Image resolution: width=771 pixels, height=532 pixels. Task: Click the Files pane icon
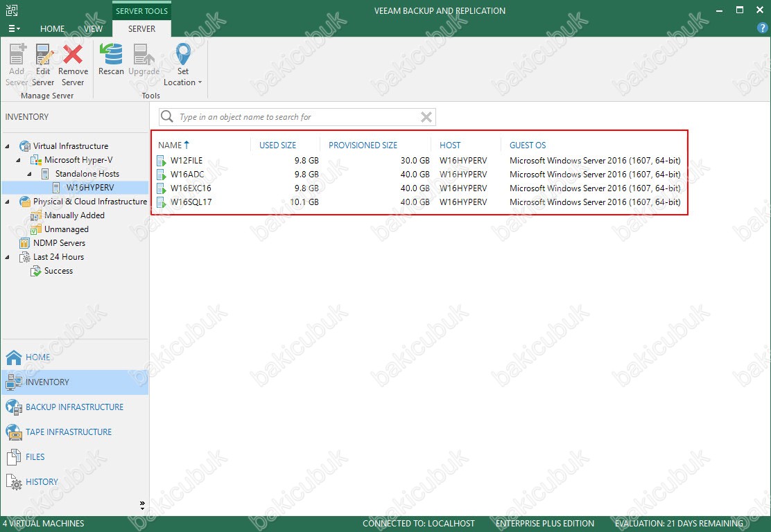14,457
